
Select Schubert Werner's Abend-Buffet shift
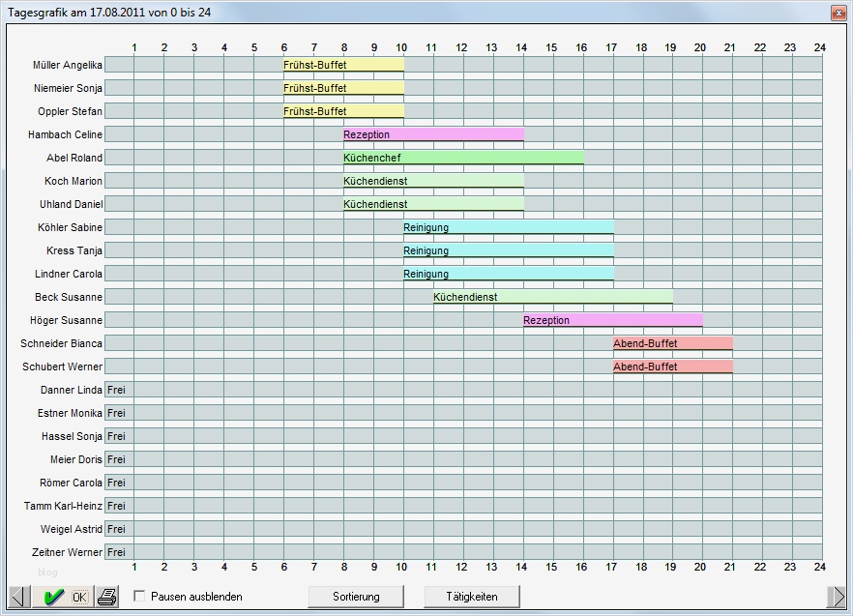(x=672, y=367)
